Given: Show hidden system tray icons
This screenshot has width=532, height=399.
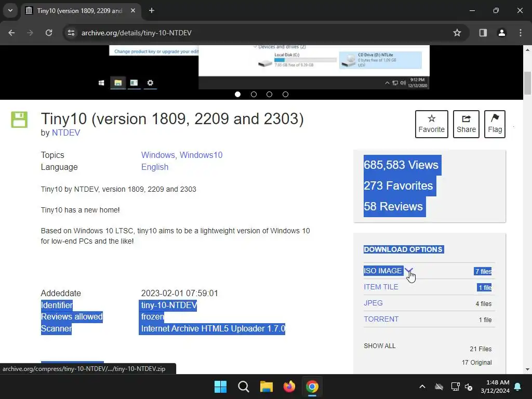Looking at the screenshot, I should (x=422, y=387).
